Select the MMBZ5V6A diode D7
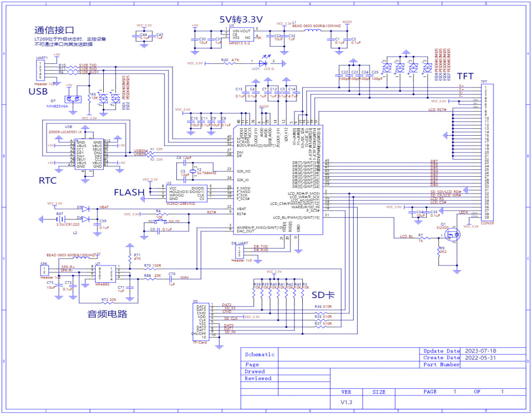Screen dimensions: 532x415 point(73,100)
